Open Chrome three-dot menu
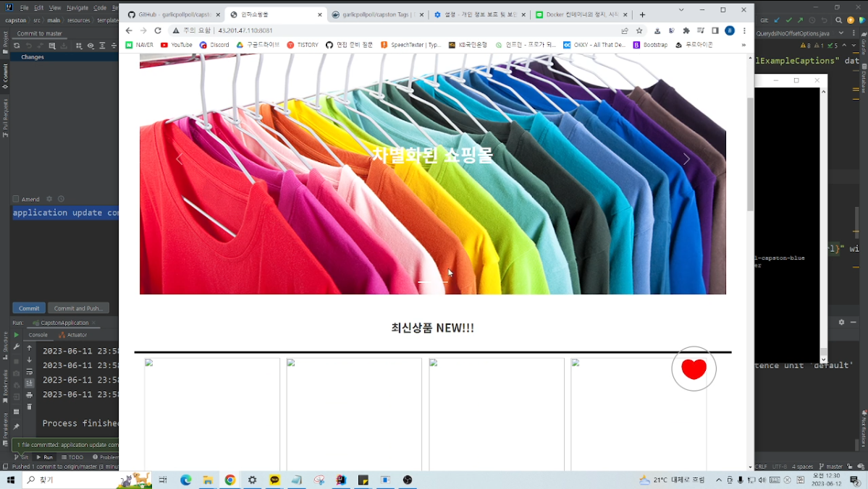The height and width of the screenshot is (489, 868). coord(744,30)
